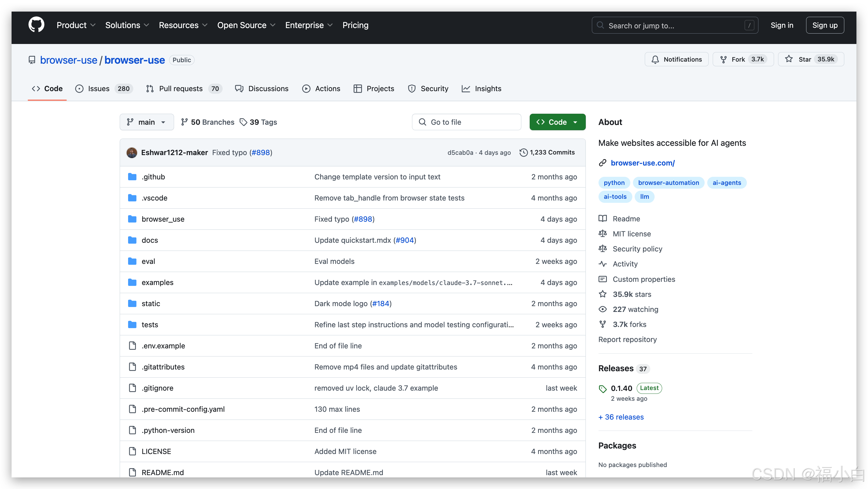Click the tags icon beside 39 Tags
The width and height of the screenshot is (868, 489).
[x=243, y=122]
